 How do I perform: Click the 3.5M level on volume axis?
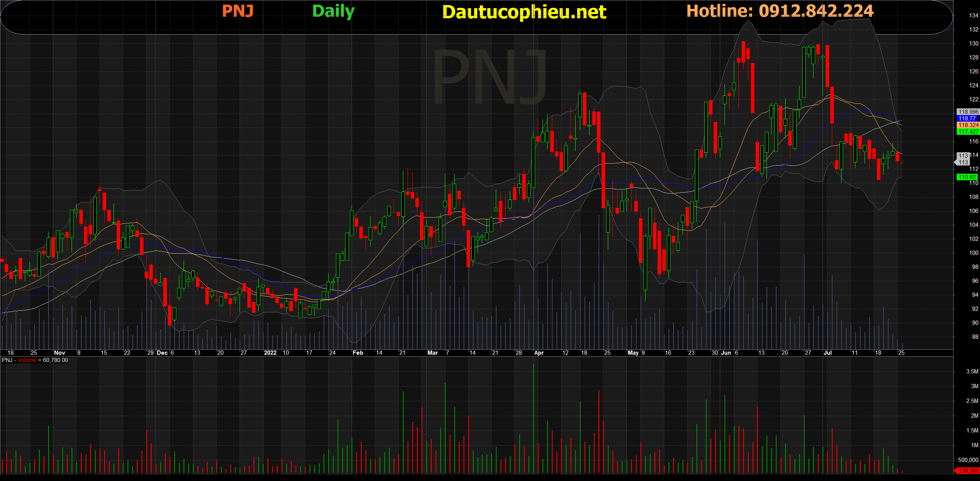tap(972, 371)
